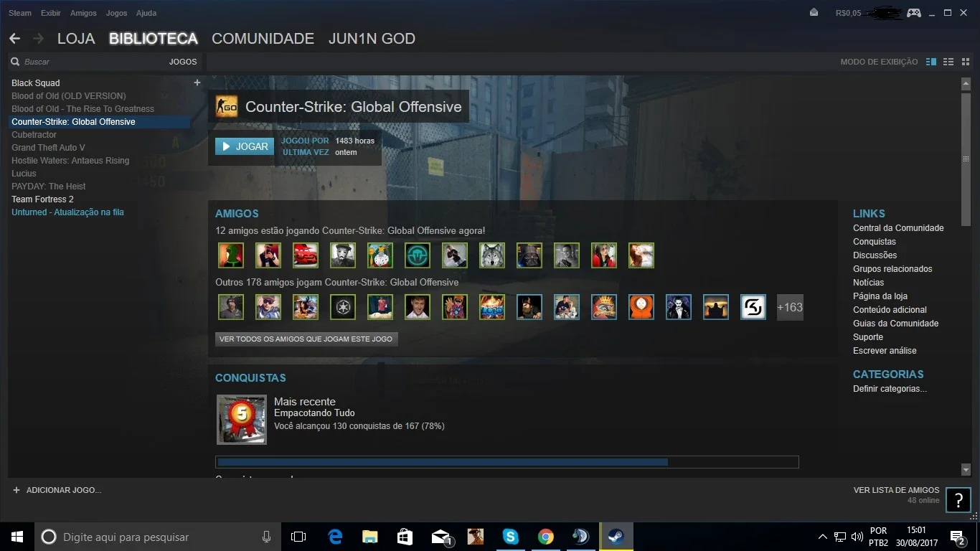This screenshot has height=551, width=980.
Task: Open the red car avatar friend
Action: [x=306, y=255]
